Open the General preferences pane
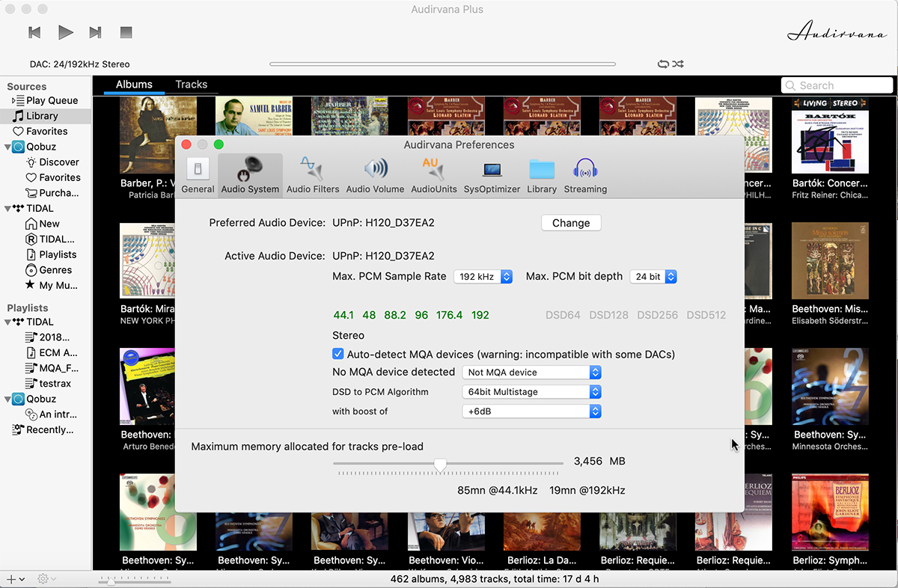The height and width of the screenshot is (588, 898). (x=198, y=174)
